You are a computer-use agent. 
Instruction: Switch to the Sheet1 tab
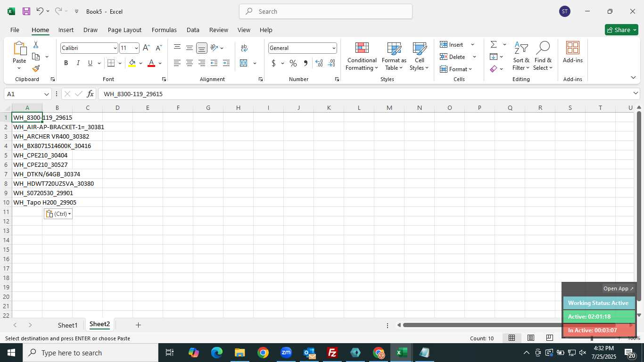tap(67, 325)
